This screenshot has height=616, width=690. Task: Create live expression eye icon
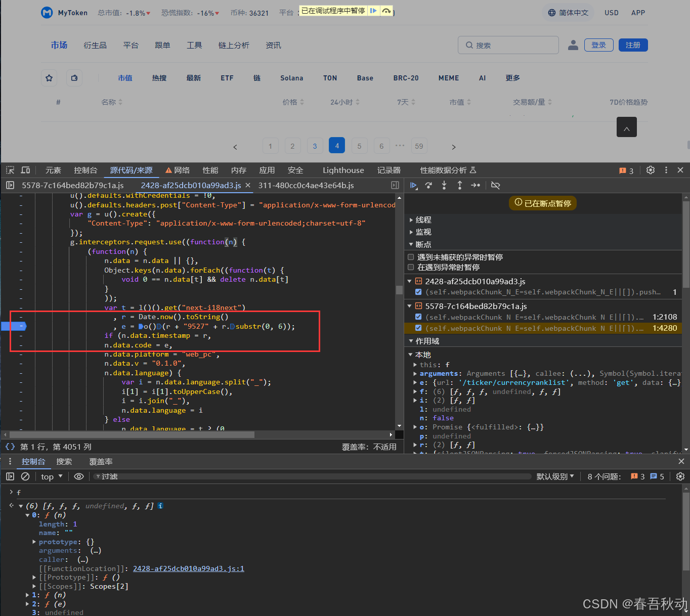pyautogui.click(x=78, y=476)
